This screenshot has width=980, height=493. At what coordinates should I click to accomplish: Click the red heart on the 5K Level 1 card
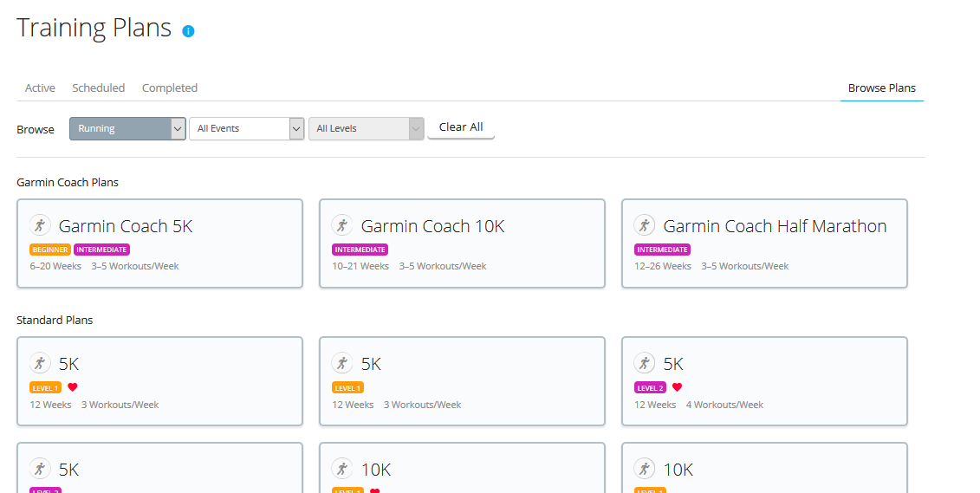(73, 387)
